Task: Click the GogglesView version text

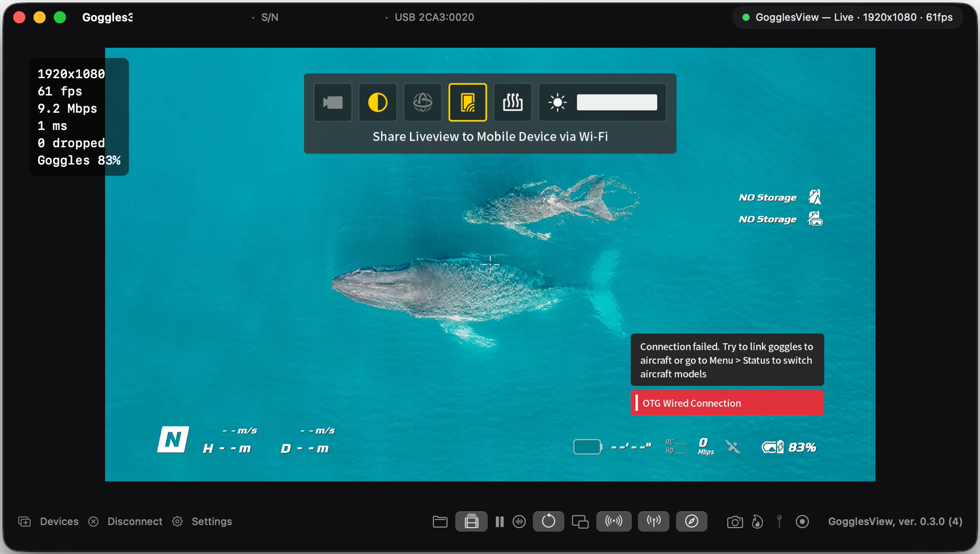Action: click(x=895, y=522)
